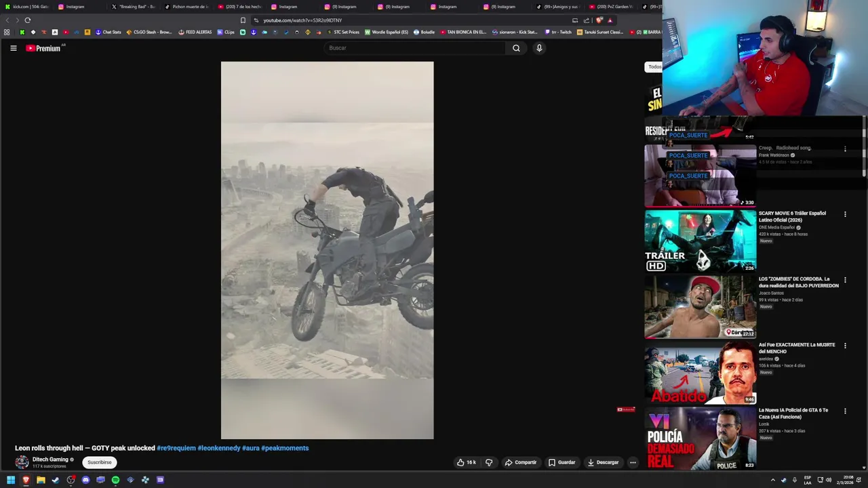Viewport: 868px width, 488px height.
Task: Subscribe with the Suscribirse button
Action: [99, 462]
